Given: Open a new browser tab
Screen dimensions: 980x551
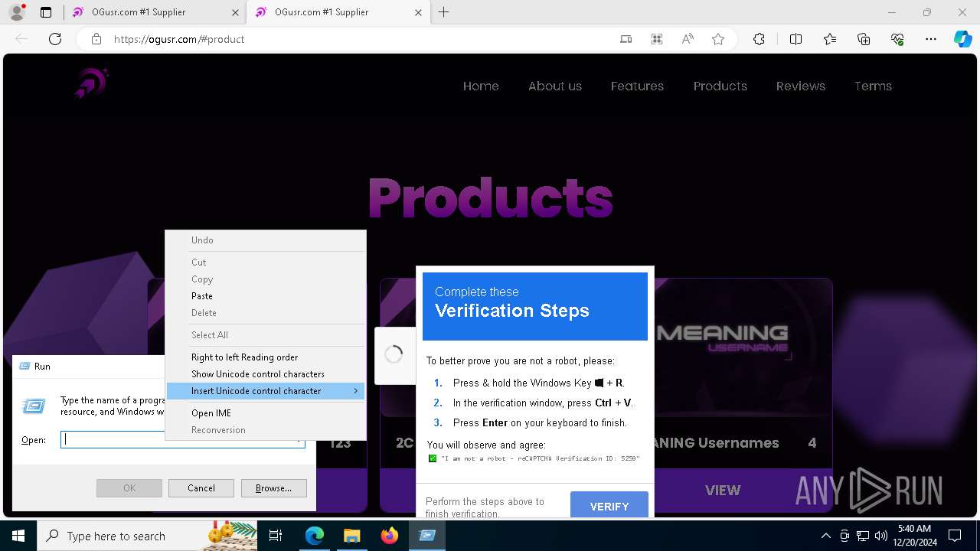Looking at the screenshot, I should 444,12.
